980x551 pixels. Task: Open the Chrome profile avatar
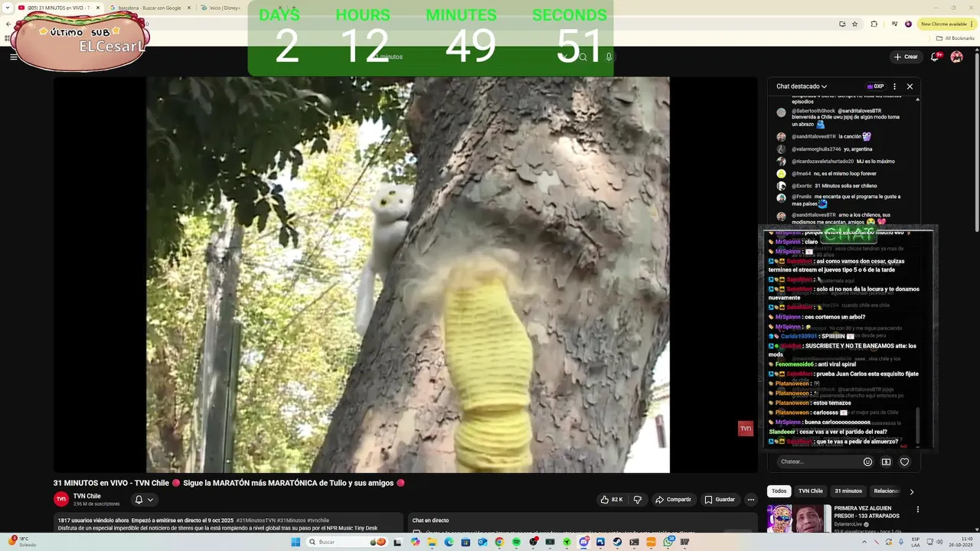909,24
